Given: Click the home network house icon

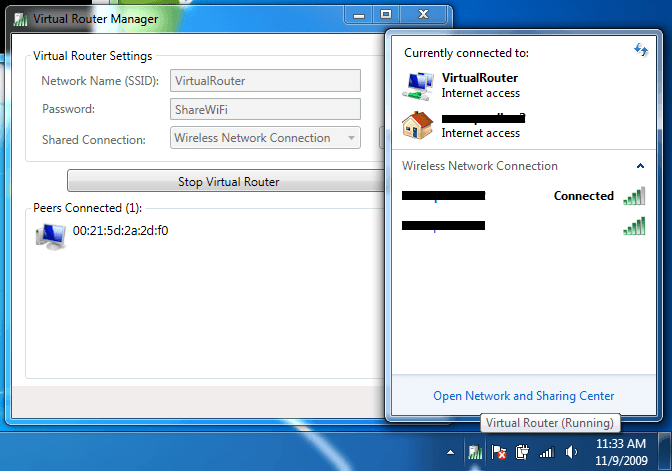Looking at the screenshot, I should (416, 125).
